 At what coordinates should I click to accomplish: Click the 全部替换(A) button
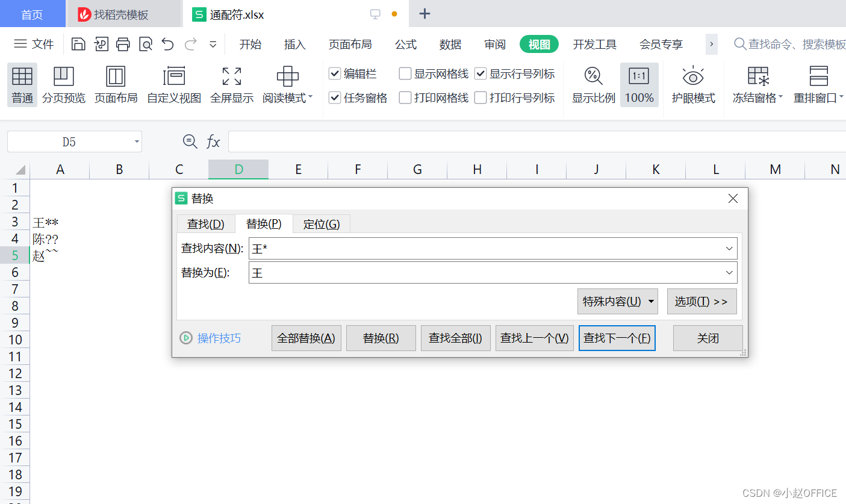coord(306,338)
